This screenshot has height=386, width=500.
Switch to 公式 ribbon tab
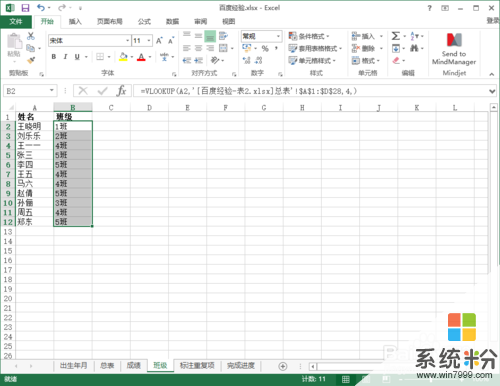[144, 22]
